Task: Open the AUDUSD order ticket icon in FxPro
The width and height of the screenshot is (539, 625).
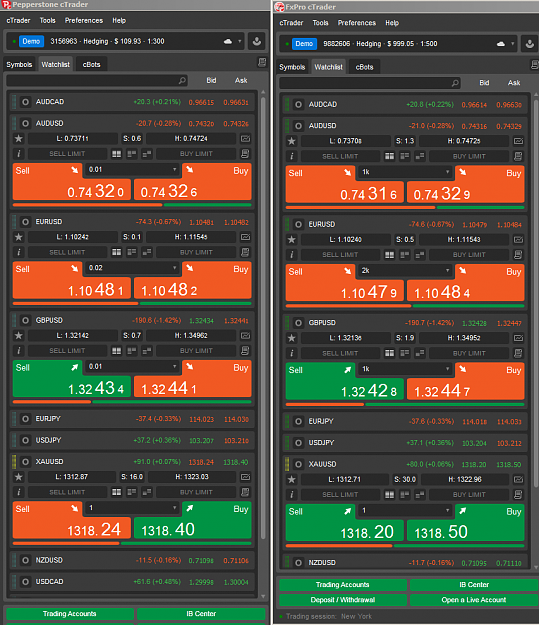Action: 518,156
